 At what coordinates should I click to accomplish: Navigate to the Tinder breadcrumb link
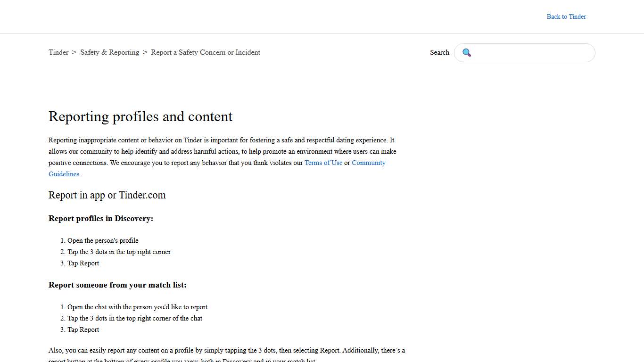click(58, 52)
